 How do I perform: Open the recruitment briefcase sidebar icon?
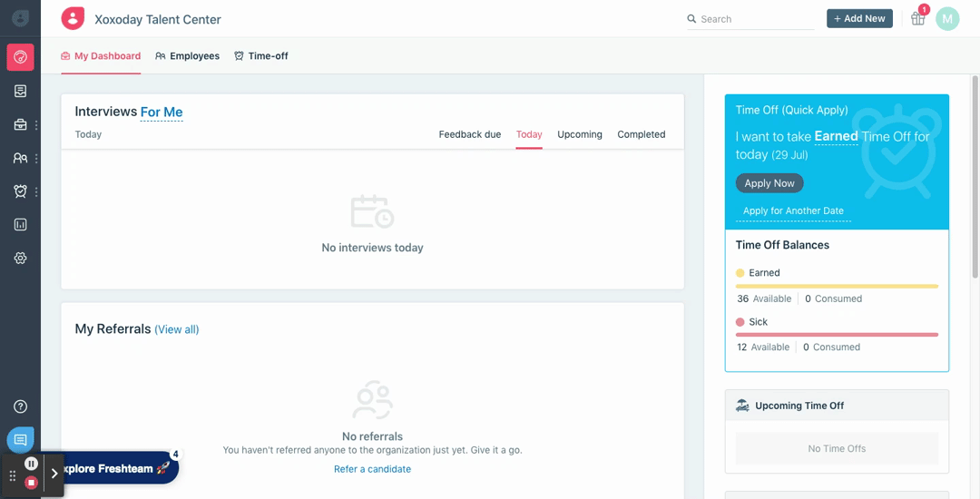[20, 125]
